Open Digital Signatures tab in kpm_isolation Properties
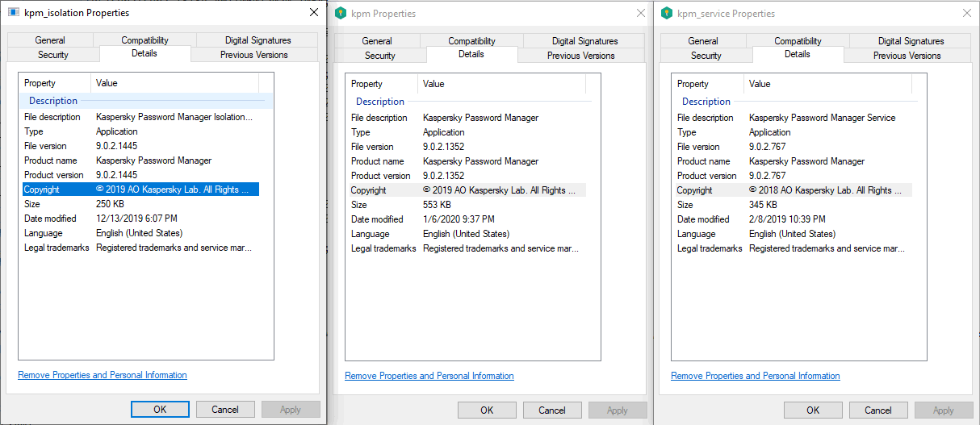Image resolution: width=980 pixels, height=425 pixels. click(x=258, y=40)
